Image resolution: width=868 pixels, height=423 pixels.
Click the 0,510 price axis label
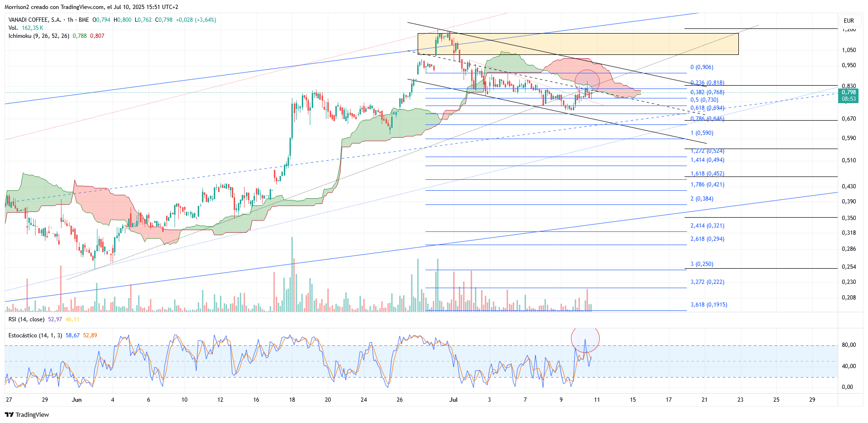point(849,160)
